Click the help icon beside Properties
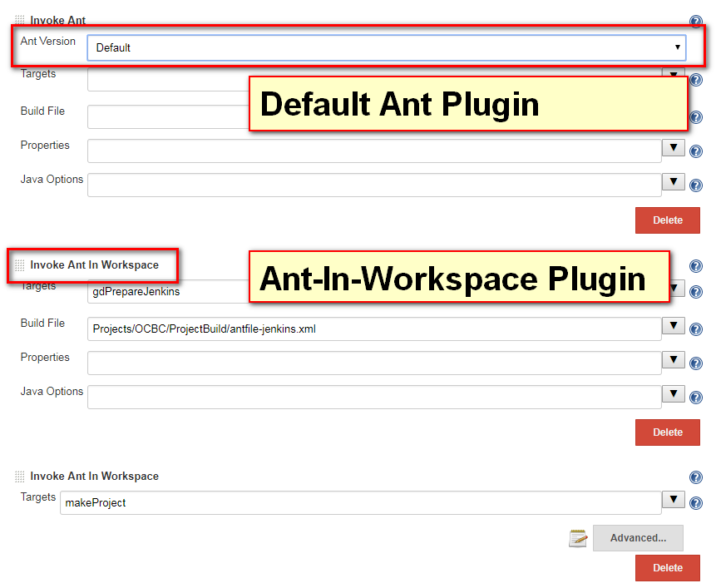Image resolution: width=721 pixels, height=588 pixels. point(696,151)
